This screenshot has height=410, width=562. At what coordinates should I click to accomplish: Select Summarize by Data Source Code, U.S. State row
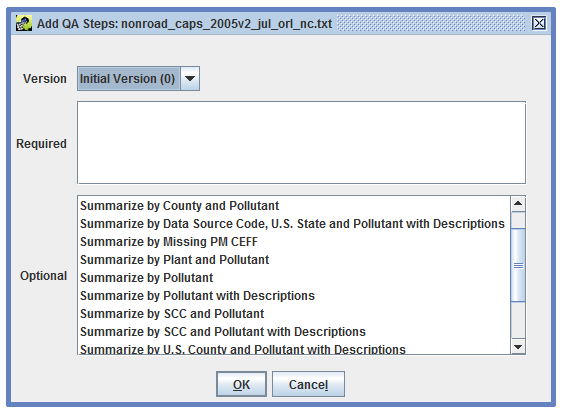coord(294,224)
